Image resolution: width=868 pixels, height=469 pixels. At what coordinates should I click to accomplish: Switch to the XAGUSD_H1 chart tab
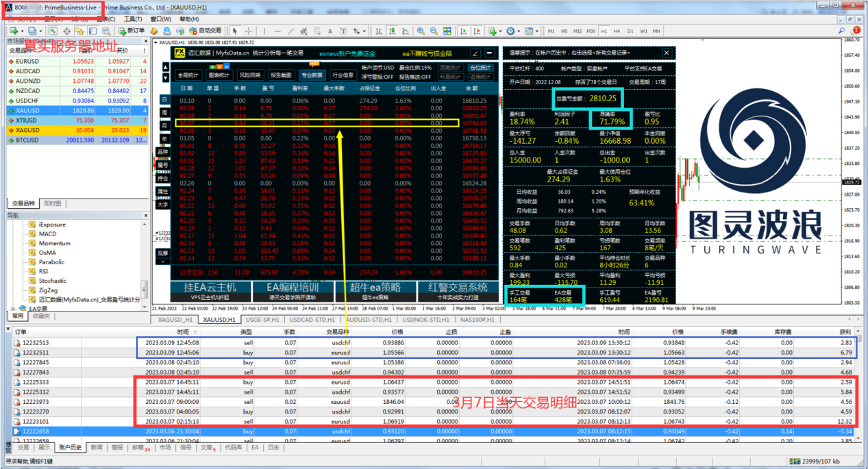tap(175, 320)
